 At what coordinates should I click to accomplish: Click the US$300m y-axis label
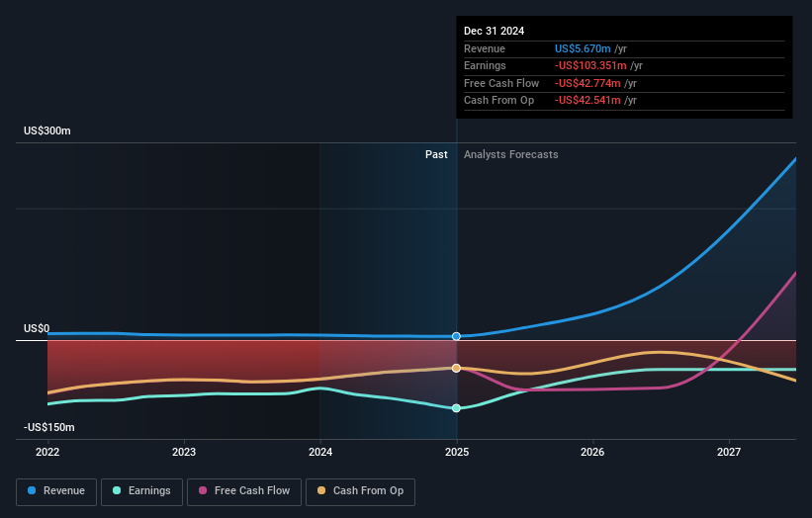pyautogui.click(x=47, y=130)
